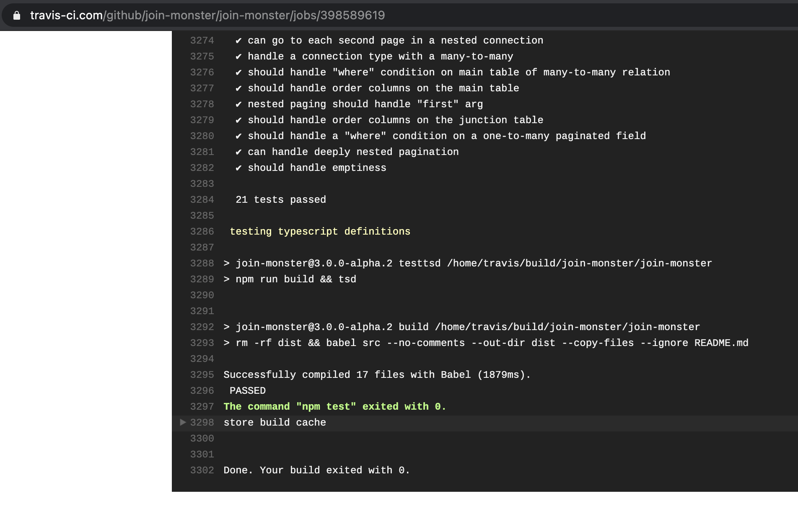Click 'Done. Your build exited with 0.'
Screen dimensions: 798x532
(x=317, y=470)
